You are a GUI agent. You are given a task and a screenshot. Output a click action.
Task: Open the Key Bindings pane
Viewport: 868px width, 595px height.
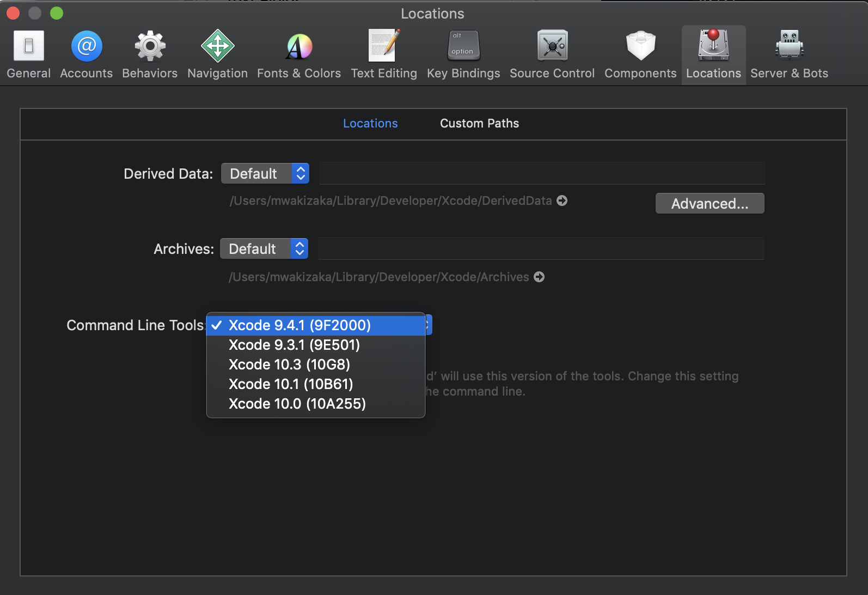coord(463,54)
